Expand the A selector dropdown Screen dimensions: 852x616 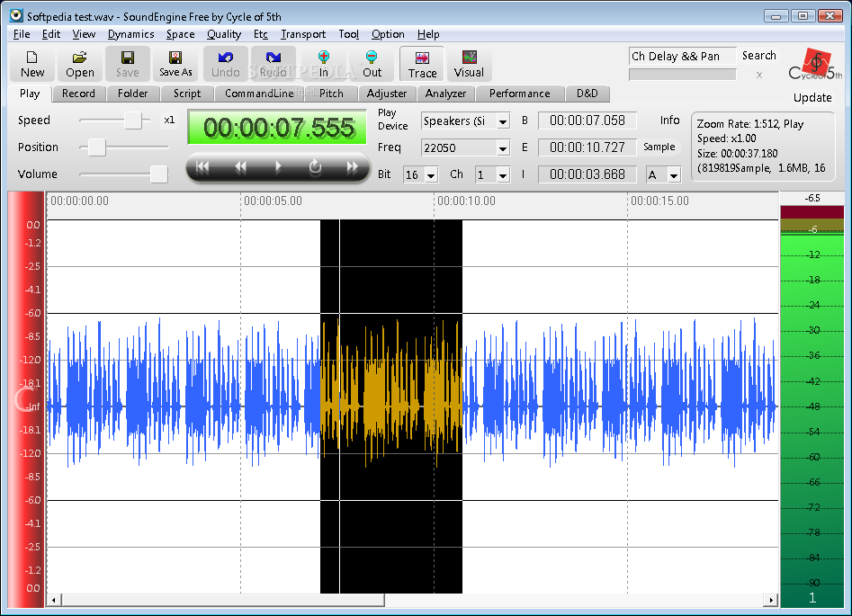[674, 175]
